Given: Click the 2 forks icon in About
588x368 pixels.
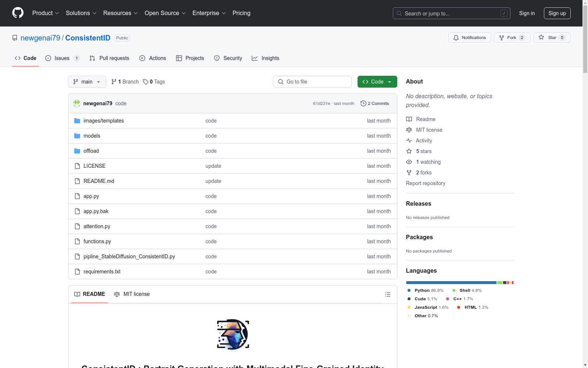Looking at the screenshot, I should coord(409,173).
